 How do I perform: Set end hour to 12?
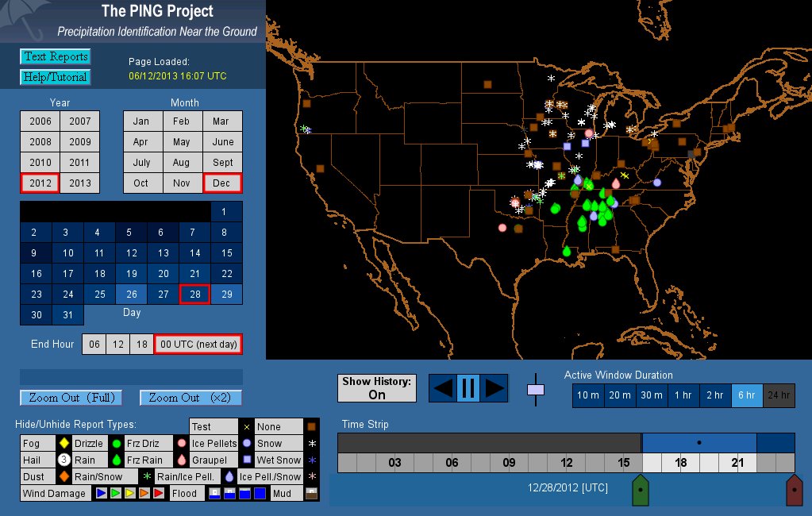pos(117,345)
